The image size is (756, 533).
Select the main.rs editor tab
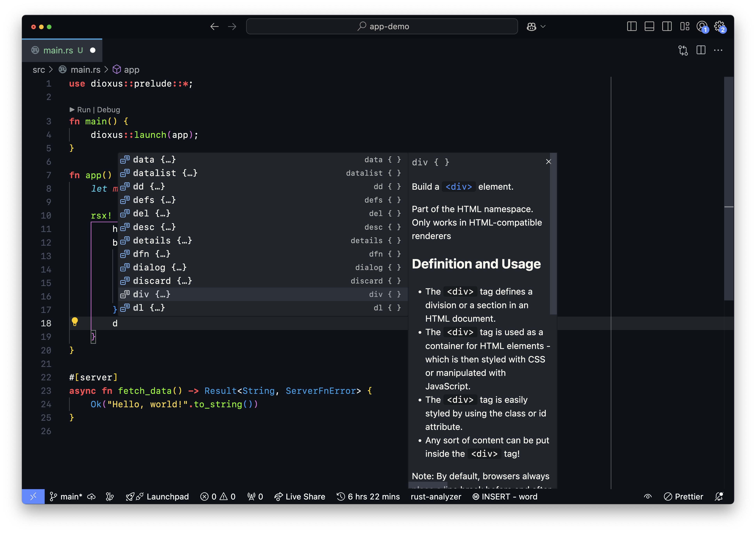(59, 50)
